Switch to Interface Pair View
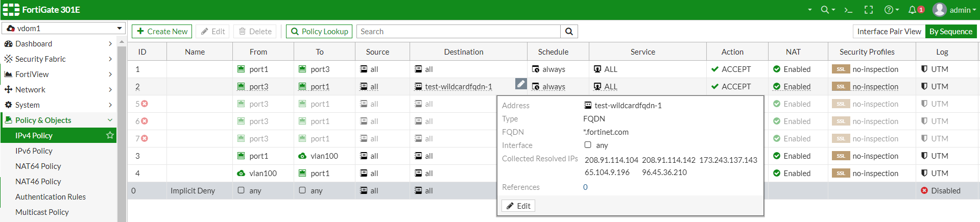The image size is (980, 222). point(889,32)
